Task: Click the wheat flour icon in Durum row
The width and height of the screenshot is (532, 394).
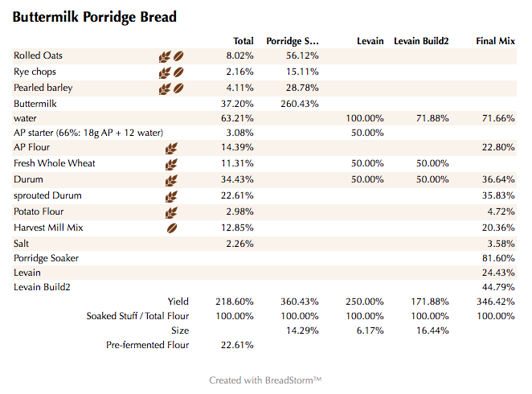Action: pyautogui.click(x=171, y=180)
